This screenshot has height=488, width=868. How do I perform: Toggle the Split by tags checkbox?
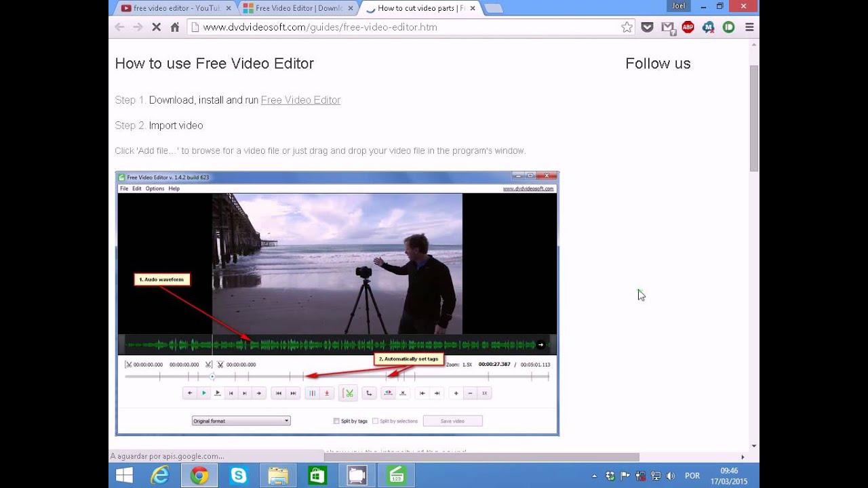336,421
